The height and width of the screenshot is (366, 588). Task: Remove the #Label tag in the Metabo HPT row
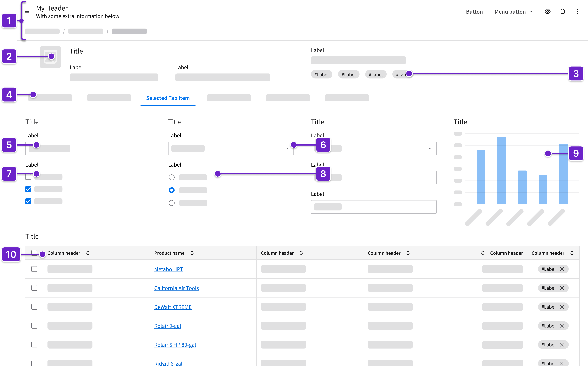(562, 269)
